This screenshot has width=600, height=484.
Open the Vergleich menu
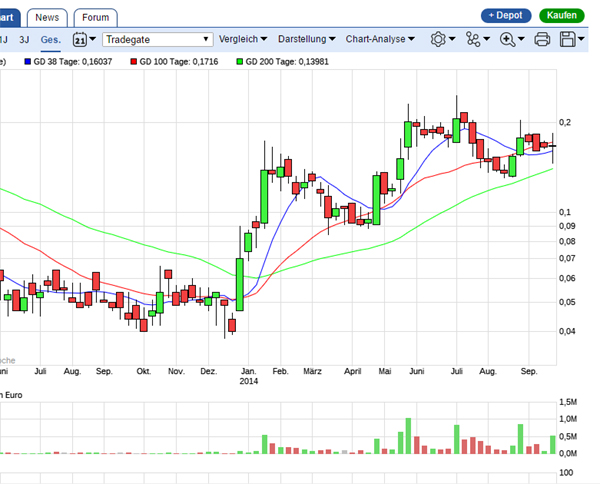coord(243,39)
